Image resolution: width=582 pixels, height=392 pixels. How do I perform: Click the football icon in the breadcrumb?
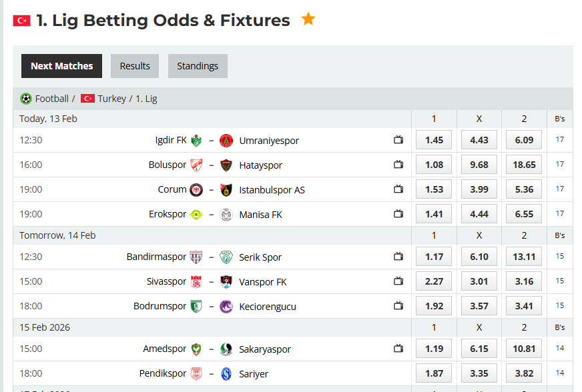(25, 98)
